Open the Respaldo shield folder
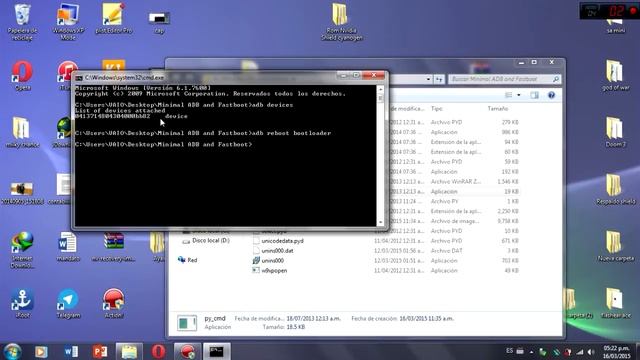The width and height of the screenshot is (640, 360). pos(615,189)
